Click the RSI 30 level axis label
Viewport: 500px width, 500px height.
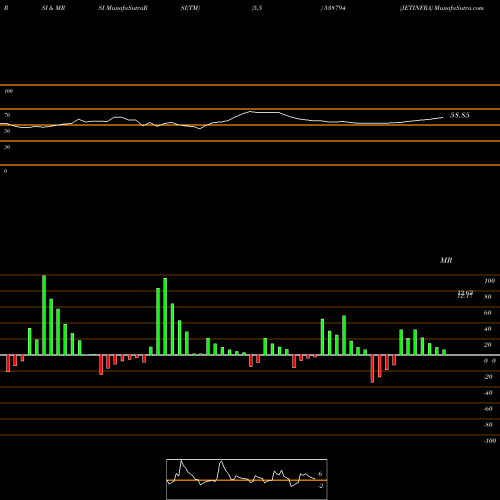7,147
